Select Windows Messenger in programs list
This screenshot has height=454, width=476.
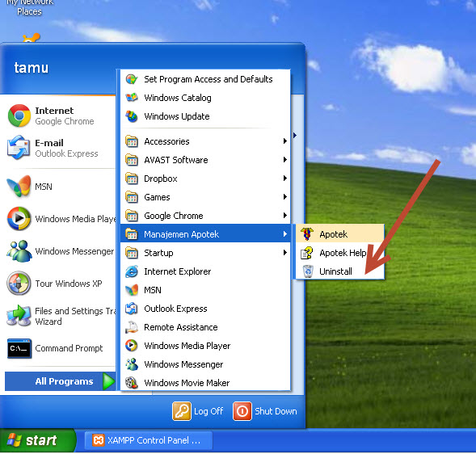205,364
